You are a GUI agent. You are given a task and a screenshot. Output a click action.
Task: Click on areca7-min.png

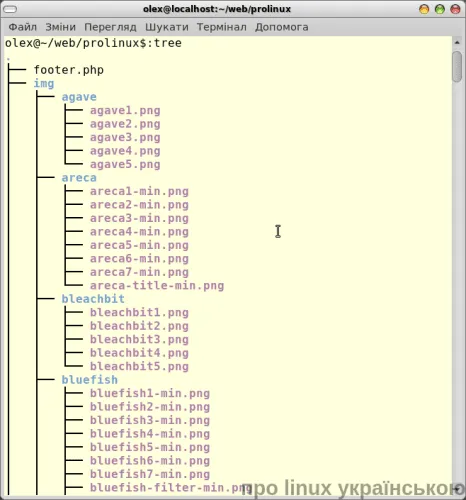pos(139,272)
